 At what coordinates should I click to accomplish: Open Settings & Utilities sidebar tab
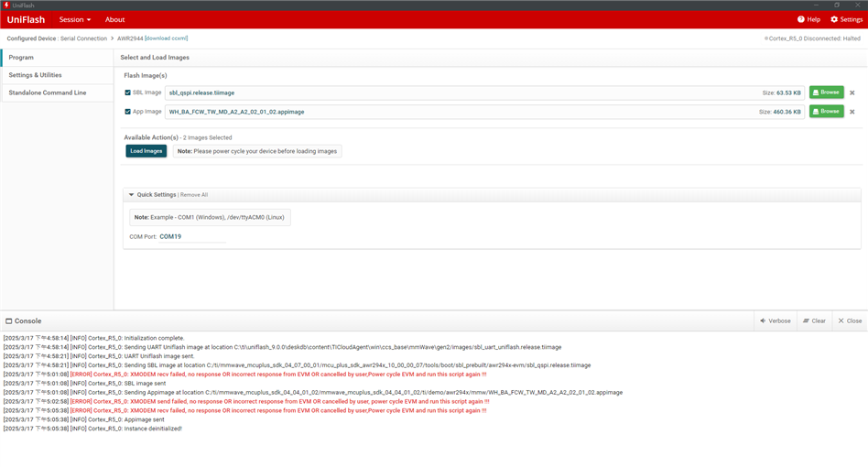pyautogui.click(x=57, y=75)
